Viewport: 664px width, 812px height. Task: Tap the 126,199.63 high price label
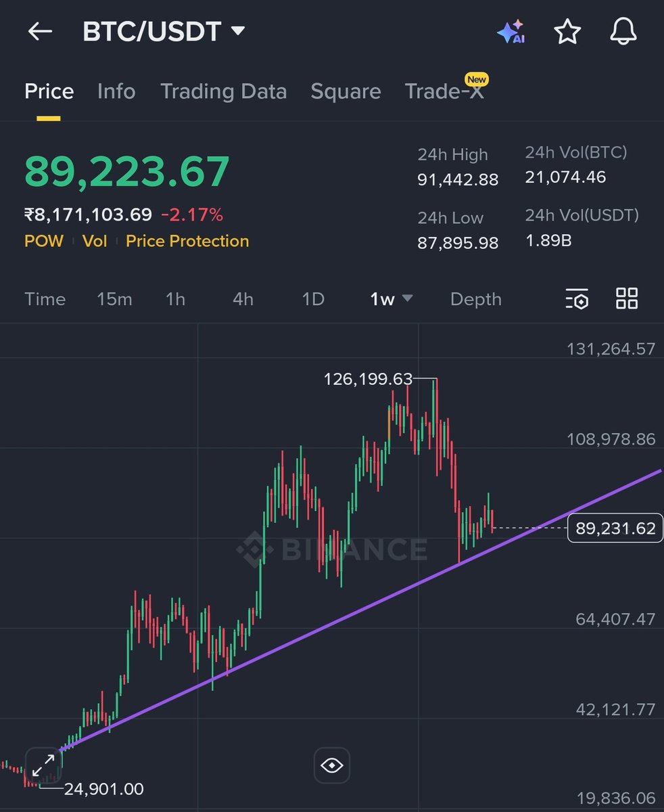click(x=368, y=379)
